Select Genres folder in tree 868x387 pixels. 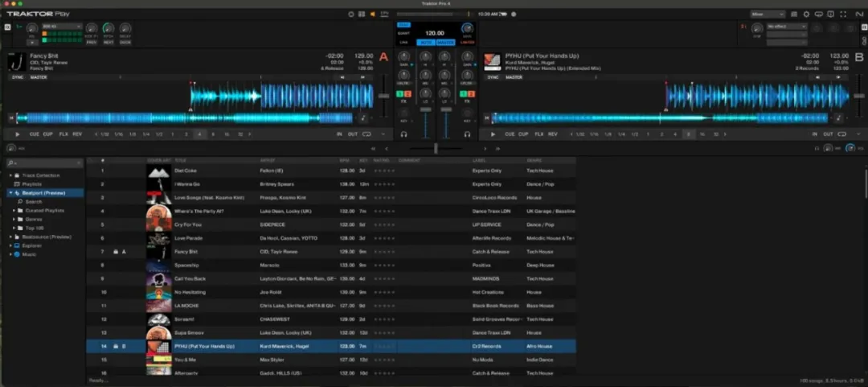33,219
